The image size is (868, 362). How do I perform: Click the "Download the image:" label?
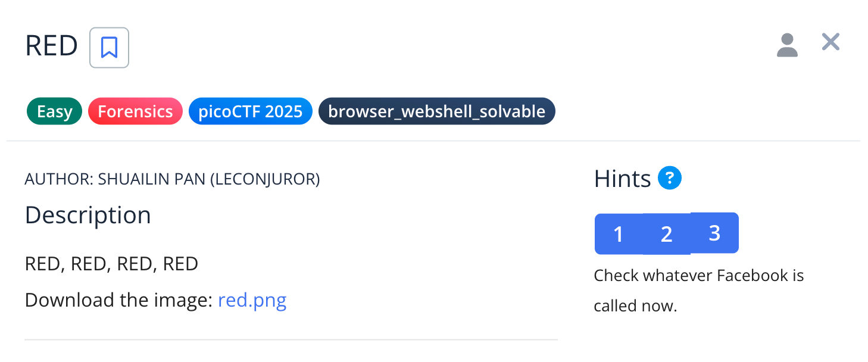[x=119, y=299]
